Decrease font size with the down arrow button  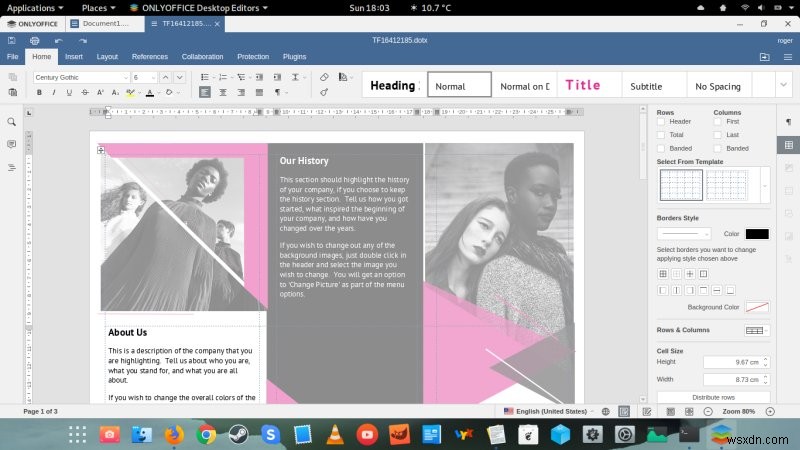pyautogui.click(x=180, y=78)
